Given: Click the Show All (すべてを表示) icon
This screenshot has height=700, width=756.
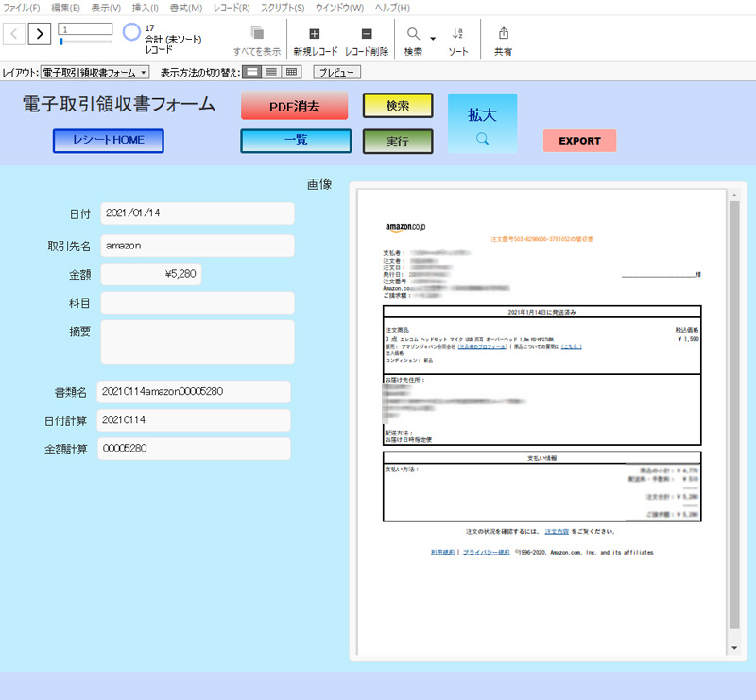Looking at the screenshot, I should (x=257, y=34).
